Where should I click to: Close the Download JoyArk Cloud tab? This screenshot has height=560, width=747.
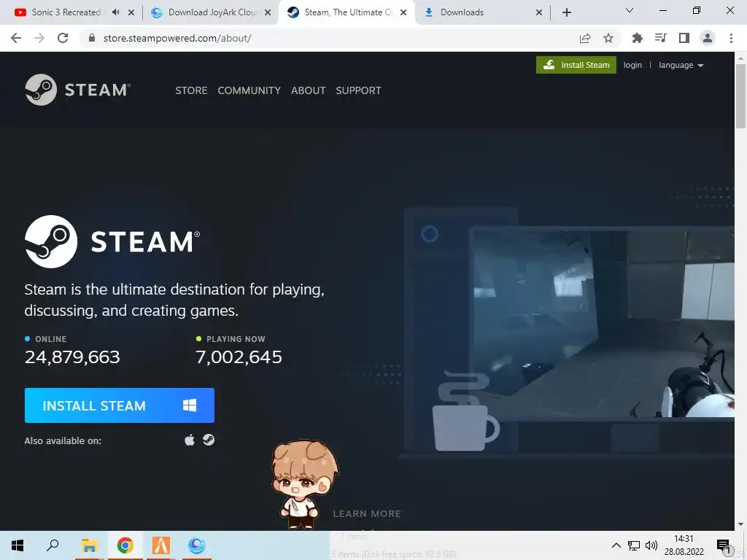coord(268,12)
